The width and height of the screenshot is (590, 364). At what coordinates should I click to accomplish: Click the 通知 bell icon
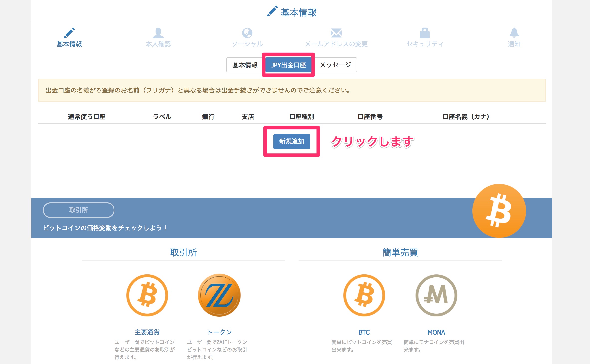[x=514, y=33]
